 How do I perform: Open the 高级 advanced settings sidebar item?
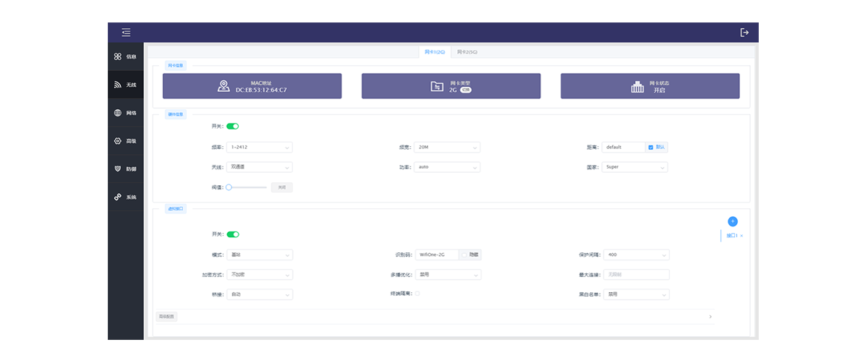tap(126, 141)
